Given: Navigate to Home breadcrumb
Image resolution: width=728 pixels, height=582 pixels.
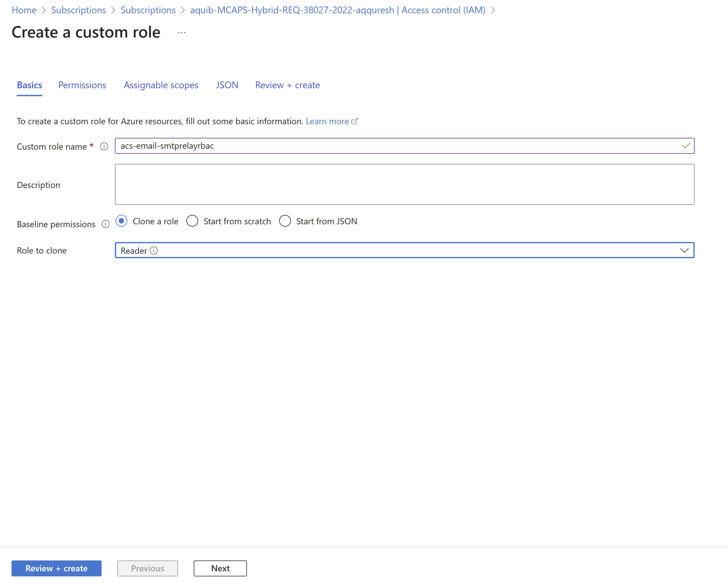Looking at the screenshot, I should point(24,10).
